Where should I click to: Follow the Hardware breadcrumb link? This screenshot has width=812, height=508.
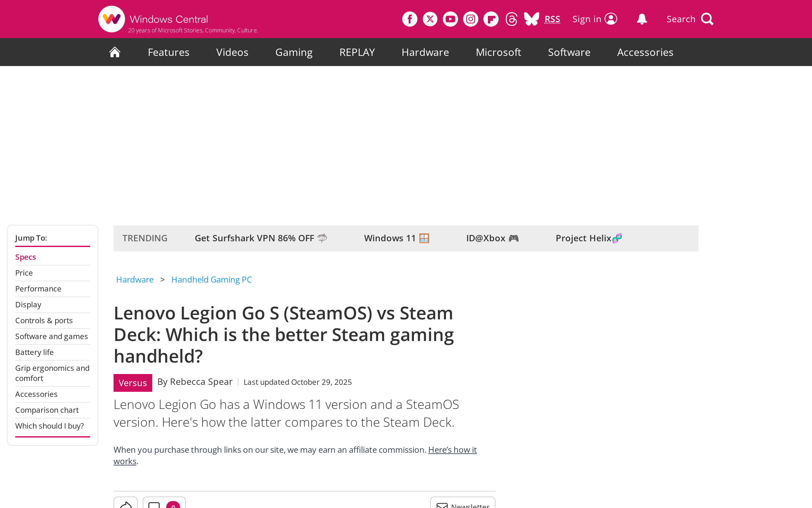click(x=134, y=279)
